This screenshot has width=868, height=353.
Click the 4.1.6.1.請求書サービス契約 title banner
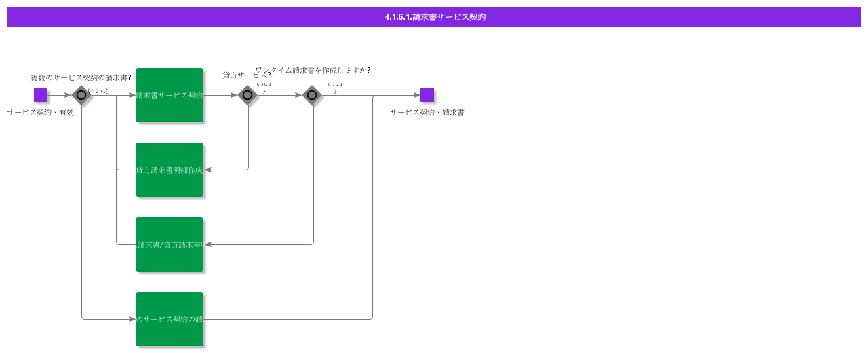point(434,17)
